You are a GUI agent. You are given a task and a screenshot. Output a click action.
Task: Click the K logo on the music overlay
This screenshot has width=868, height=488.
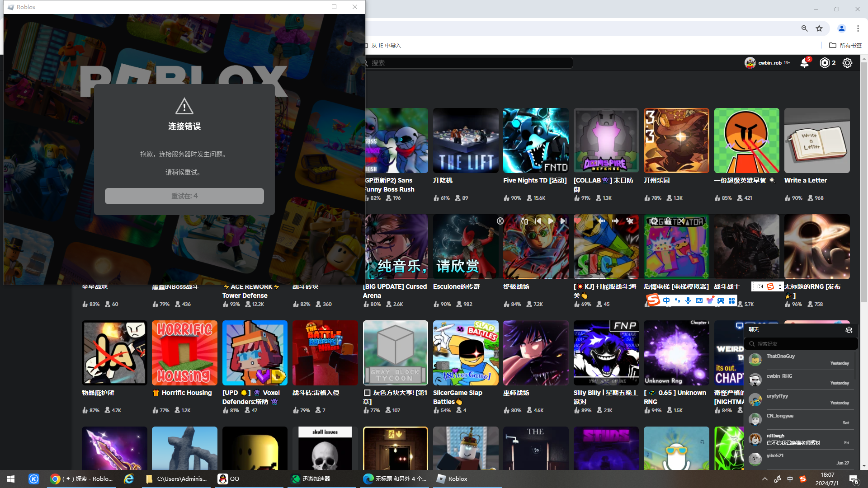500,221
